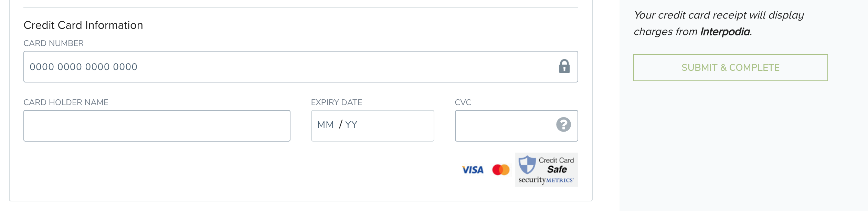Click the CVC help question mark icon

pos(563,125)
